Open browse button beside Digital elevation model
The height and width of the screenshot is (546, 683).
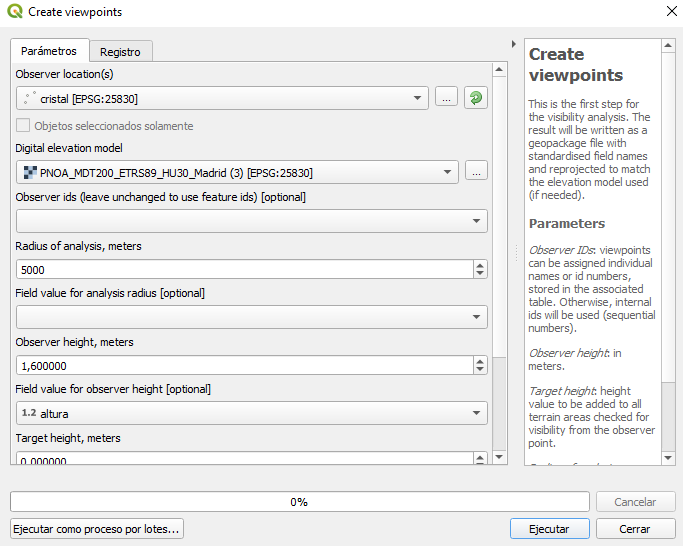476,172
